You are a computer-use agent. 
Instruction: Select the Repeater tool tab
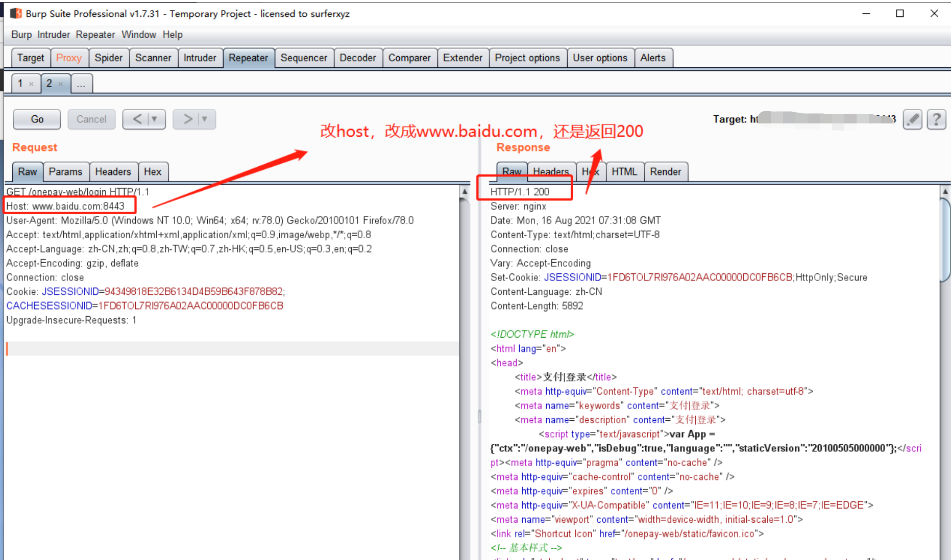[x=248, y=58]
